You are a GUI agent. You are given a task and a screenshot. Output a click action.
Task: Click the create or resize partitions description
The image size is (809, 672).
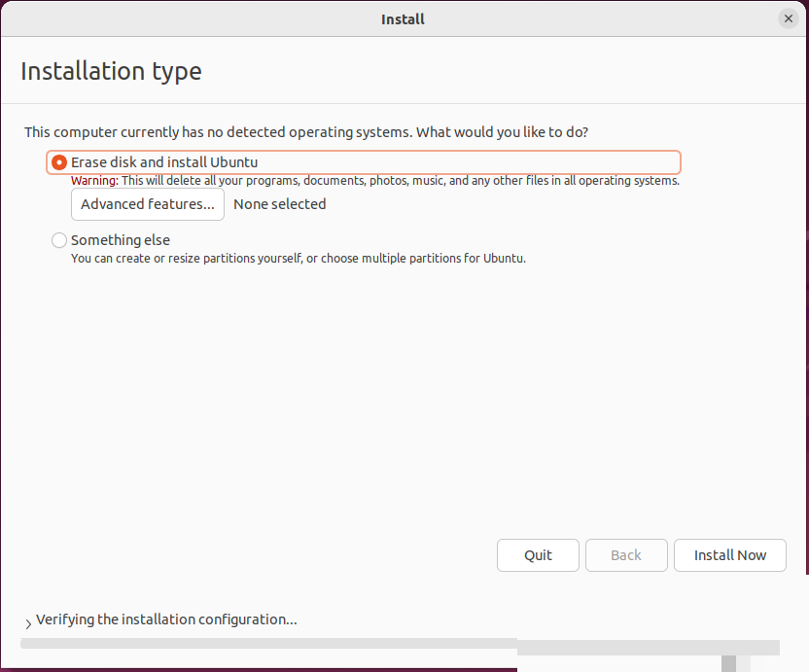pyautogui.click(x=299, y=258)
